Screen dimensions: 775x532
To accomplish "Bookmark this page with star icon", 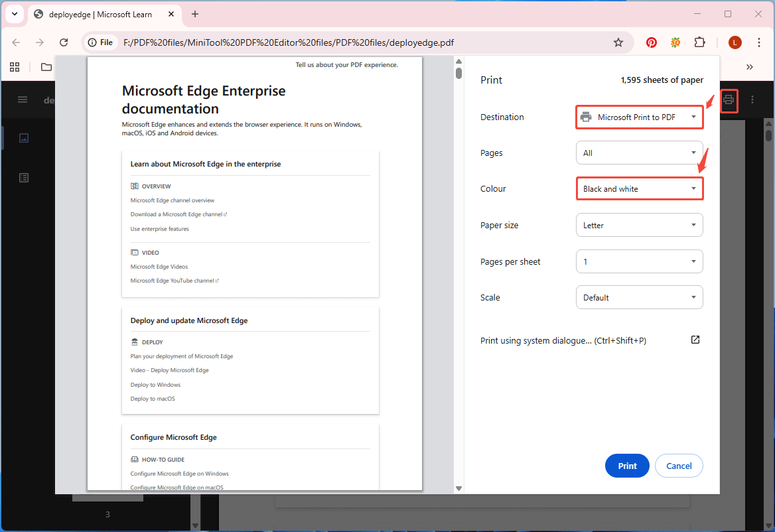I will click(618, 42).
